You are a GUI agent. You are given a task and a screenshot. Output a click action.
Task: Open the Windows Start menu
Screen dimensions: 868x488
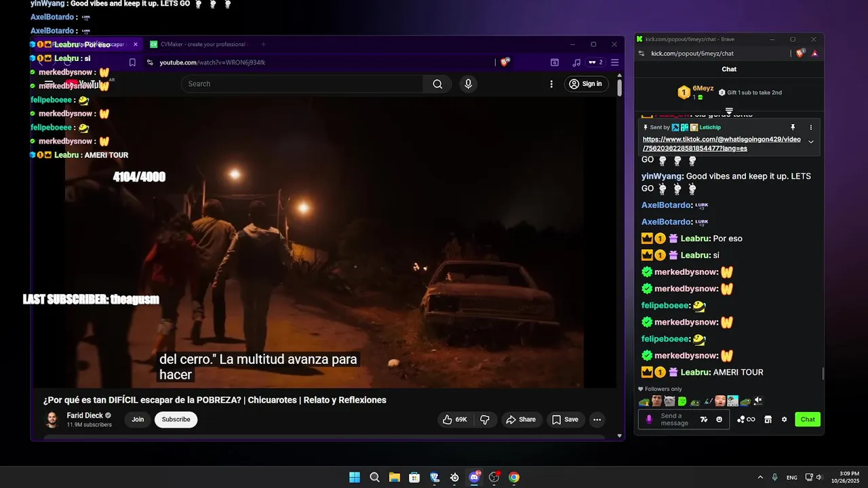[x=355, y=477]
